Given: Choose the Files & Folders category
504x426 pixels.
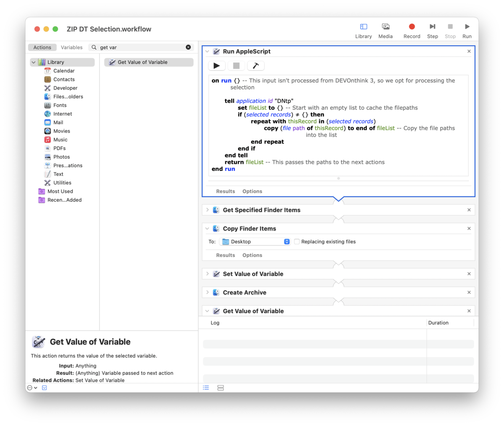Looking at the screenshot, I should pyautogui.click(x=68, y=97).
